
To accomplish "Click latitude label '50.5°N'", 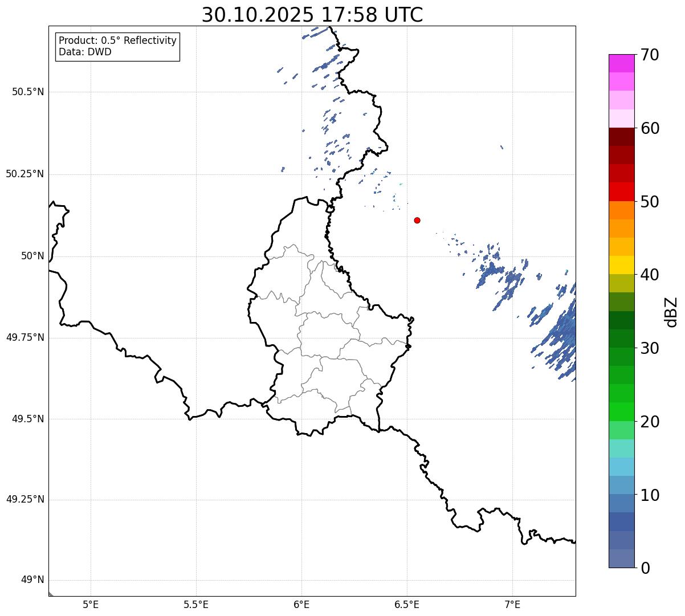I will (x=28, y=92).
